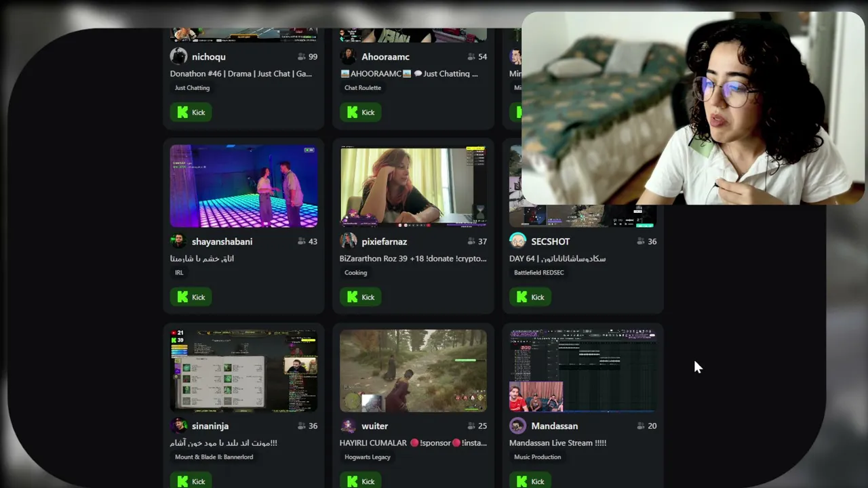This screenshot has height=488, width=868.
Task: Open the 'BiZararthon Roz 39' stream title
Action: pyautogui.click(x=413, y=258)
